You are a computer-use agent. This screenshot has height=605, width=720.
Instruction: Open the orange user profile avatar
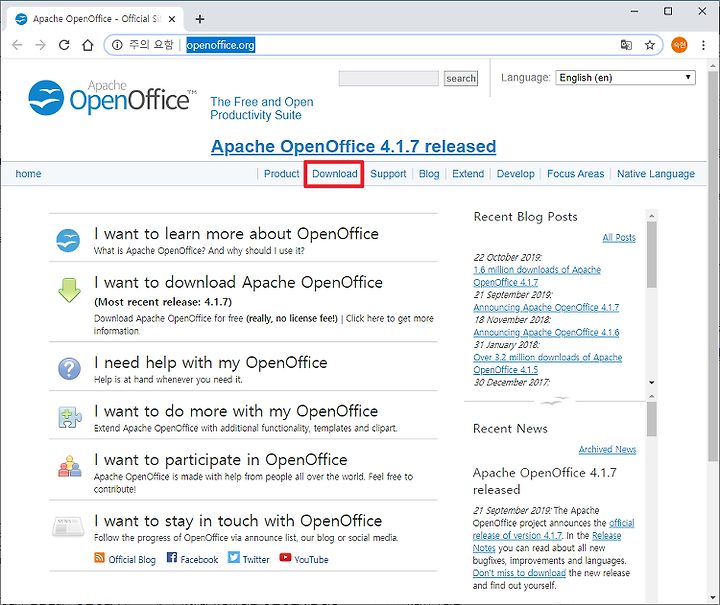(x=679, y=45)
